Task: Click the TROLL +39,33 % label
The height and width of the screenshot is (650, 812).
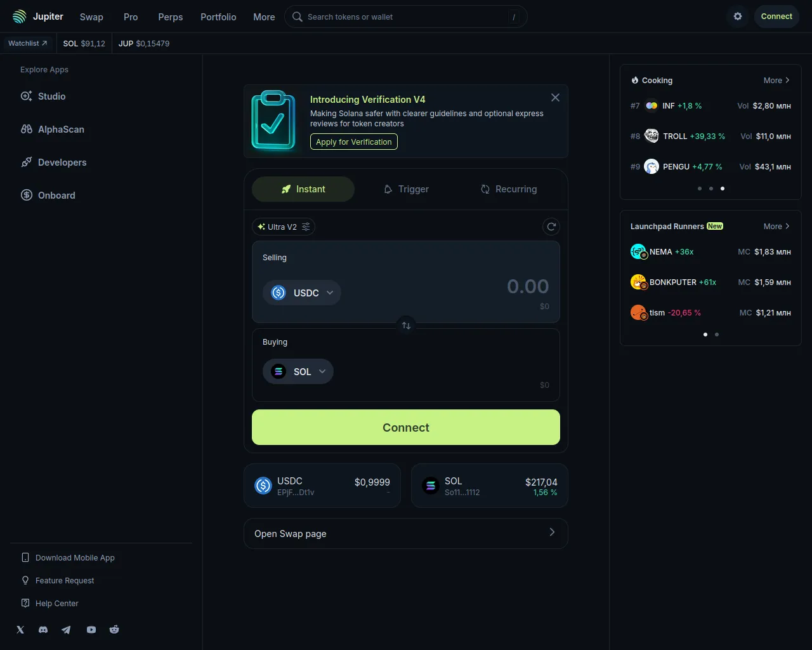Action: 694,136
